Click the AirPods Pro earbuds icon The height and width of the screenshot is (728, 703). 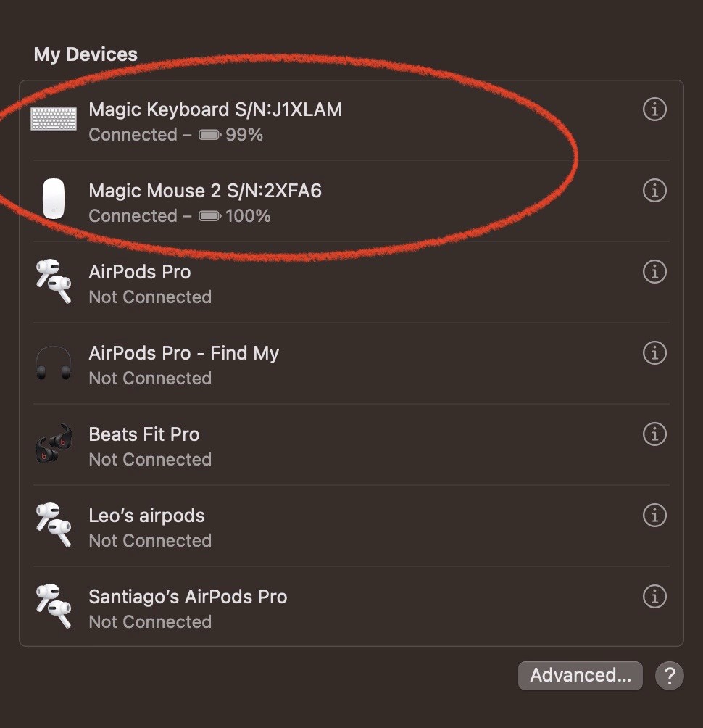pyautogui.click(x=54, y=281)
